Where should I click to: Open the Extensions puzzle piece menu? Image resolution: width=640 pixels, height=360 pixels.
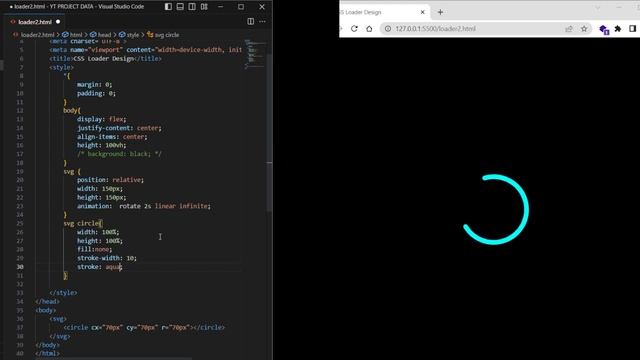click(x=618, y=29)
